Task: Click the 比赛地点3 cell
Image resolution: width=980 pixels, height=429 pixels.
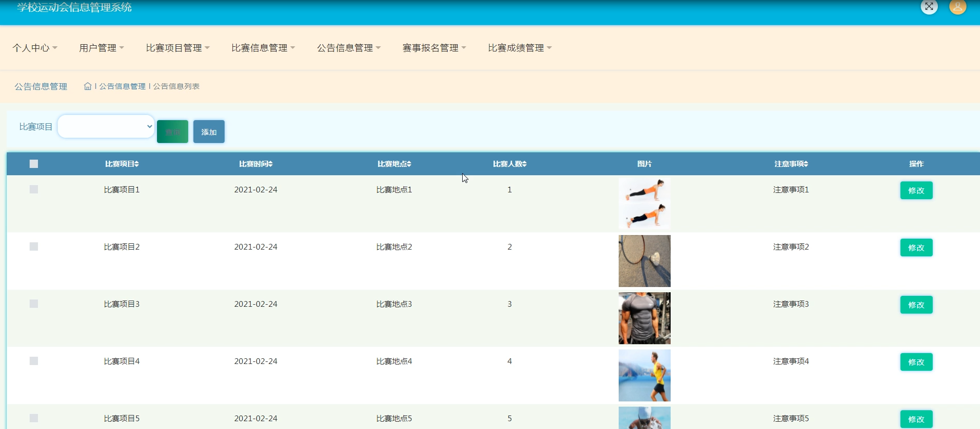Action: 394,304
